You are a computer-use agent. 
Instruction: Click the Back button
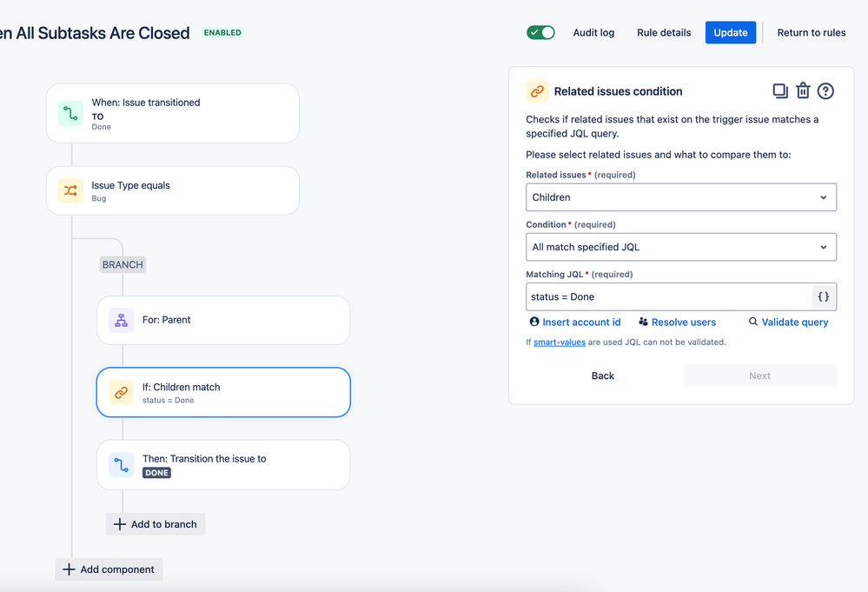point(603,376)
